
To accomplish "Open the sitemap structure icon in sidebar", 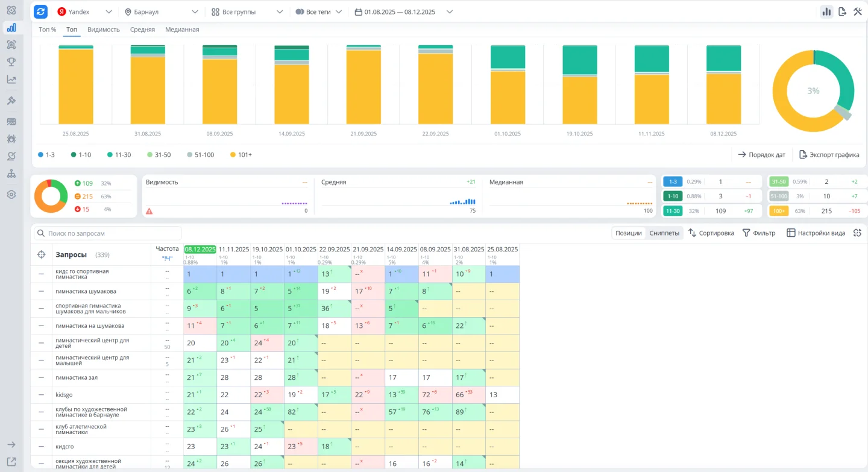I will click(x=11, y=174).
